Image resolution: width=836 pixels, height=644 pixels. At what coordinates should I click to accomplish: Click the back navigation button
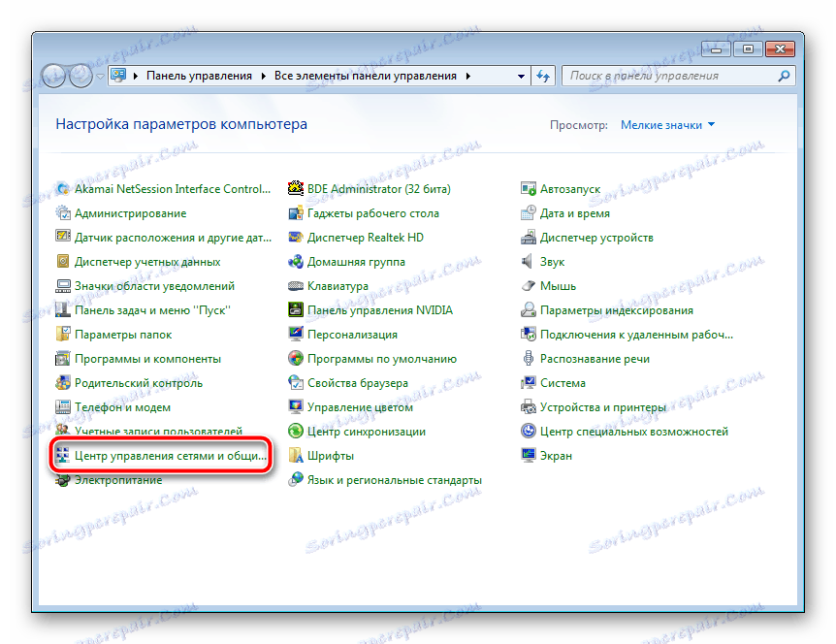point(52,76)
